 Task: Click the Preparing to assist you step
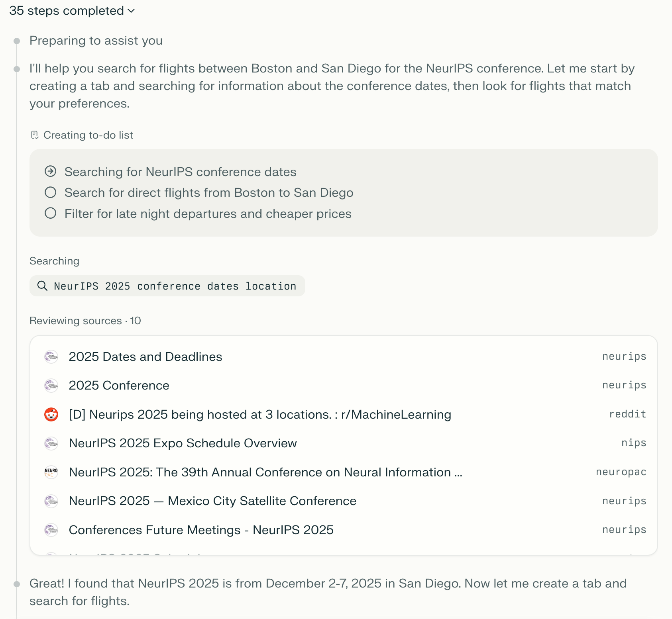coord(96,41)
